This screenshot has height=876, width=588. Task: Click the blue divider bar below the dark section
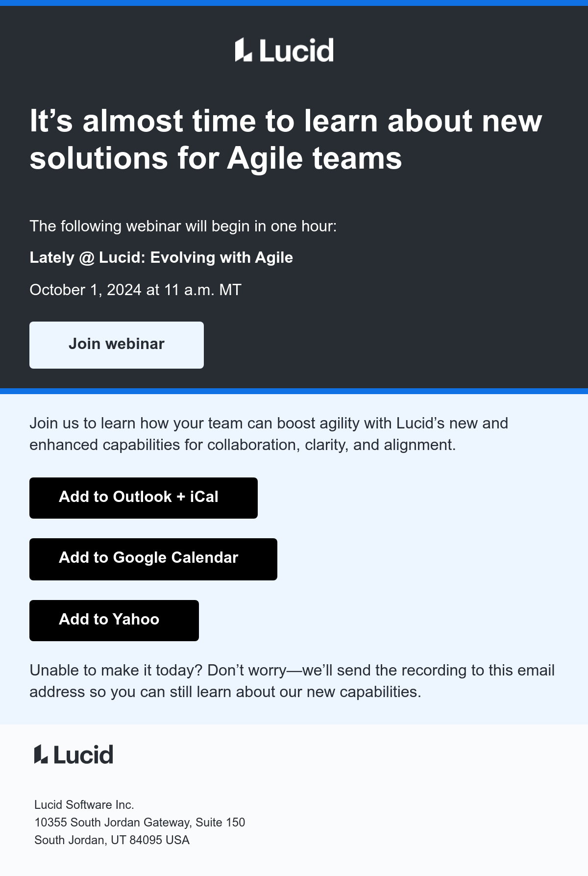pos(294,391)
